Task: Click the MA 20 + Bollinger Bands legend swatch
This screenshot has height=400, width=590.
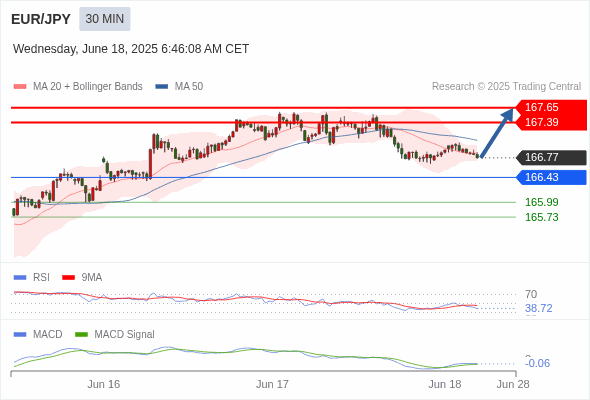Action: [20, 87]
